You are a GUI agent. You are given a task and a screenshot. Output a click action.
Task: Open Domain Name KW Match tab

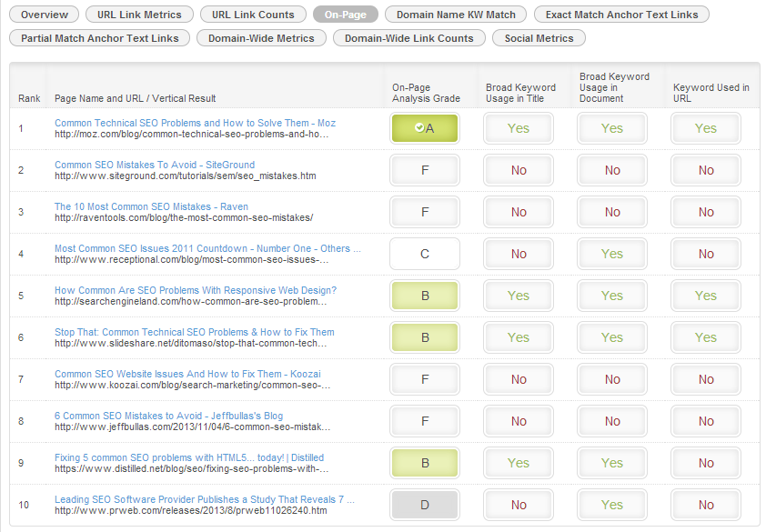click(456, 15)
